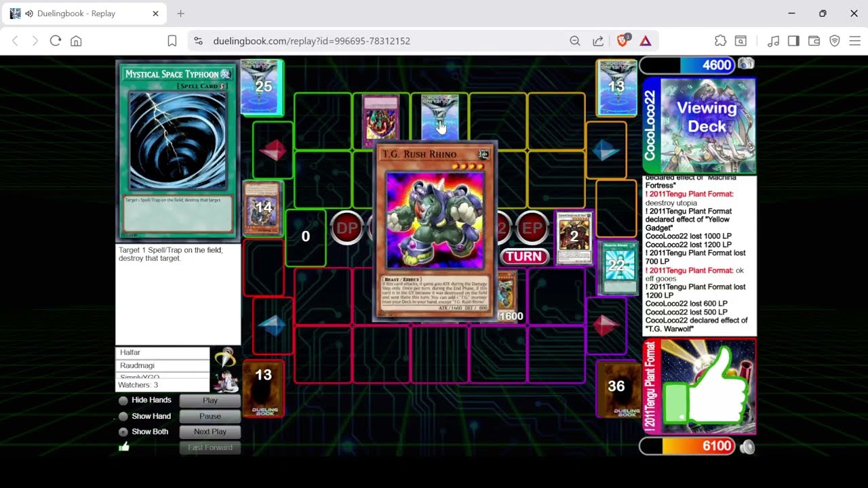Click the Next Play button

[210, 432]
